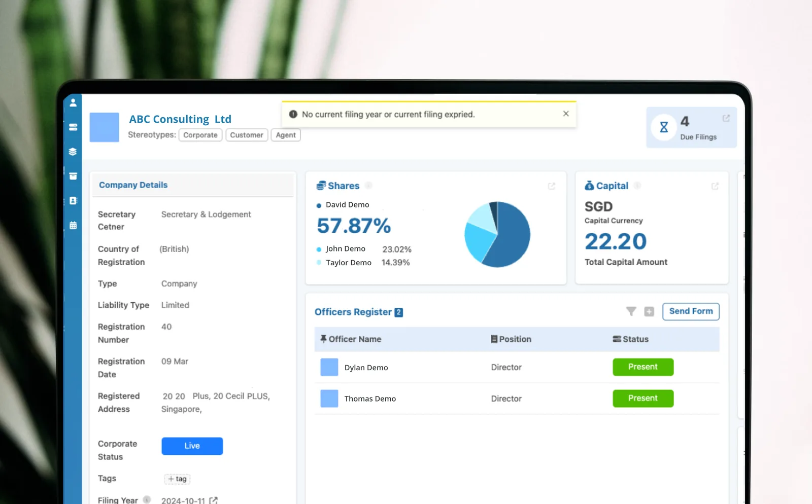The width and height of the screenshot is (812, 504).
Task: Click the company logo thumbnail
Action: click(x=105, y=127)
